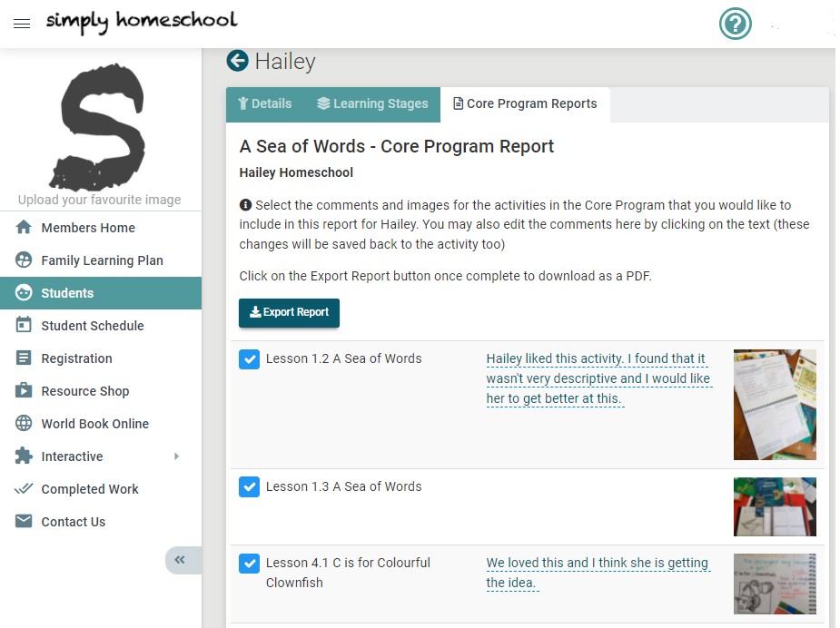Image resolution: width=840 pixels, height=628 pixels.
Task: Select the Students sidebar item
Action: 101,293
